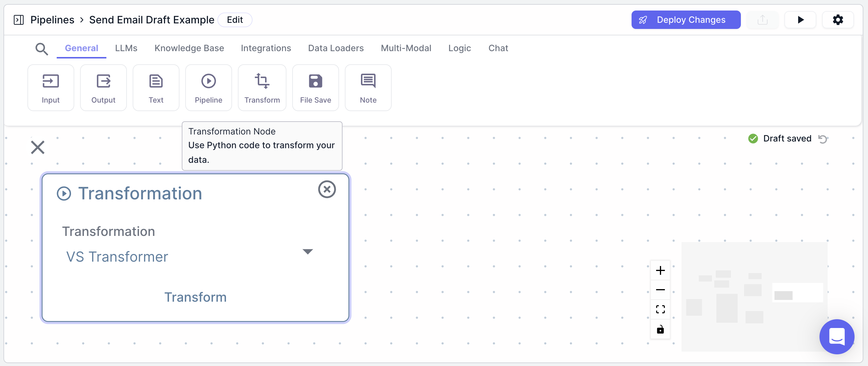Image resolution: width=868 pixels, height=366 pixels.
Task: Add a Pipeline node
Action: point(208,88)
